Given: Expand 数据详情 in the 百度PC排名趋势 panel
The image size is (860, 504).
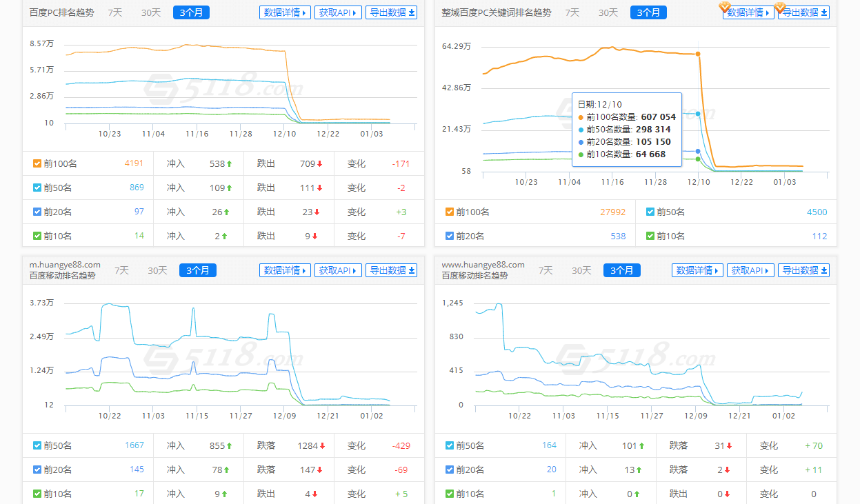Looking at the screenshot, I should tap(285, 12).
